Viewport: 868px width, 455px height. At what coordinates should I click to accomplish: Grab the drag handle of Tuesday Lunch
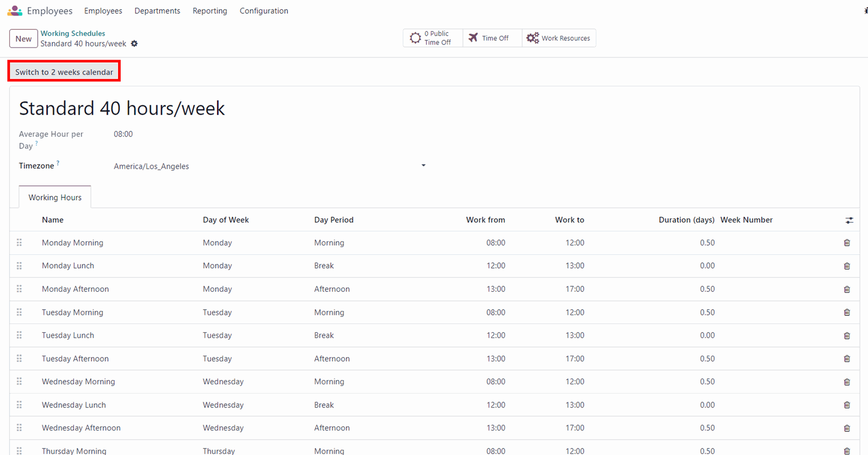pos(19,335)
